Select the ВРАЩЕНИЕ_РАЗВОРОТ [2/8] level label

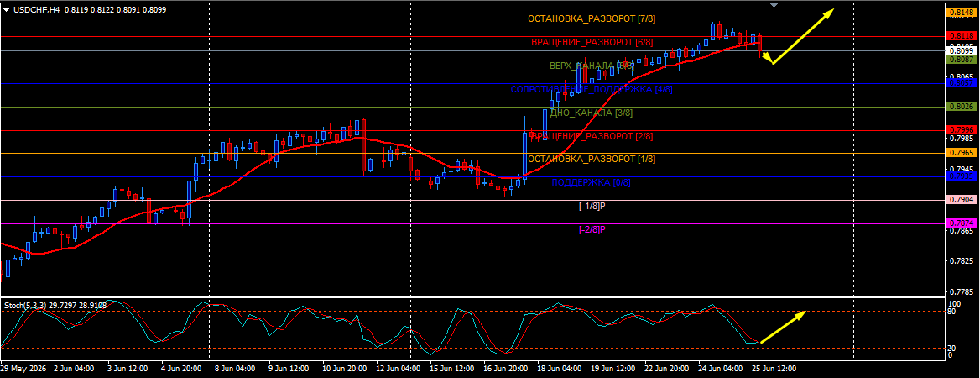pyautogui.click(x=592, y=136)
